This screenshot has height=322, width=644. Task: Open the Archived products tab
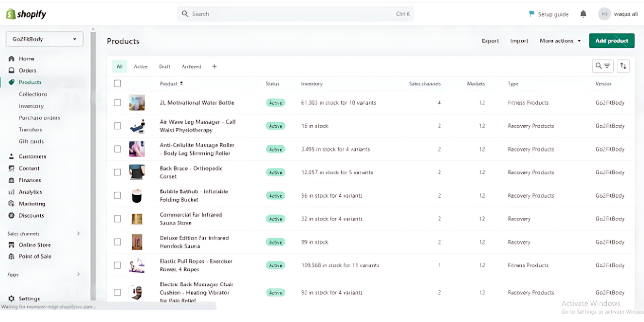click(x=191, y=66)
